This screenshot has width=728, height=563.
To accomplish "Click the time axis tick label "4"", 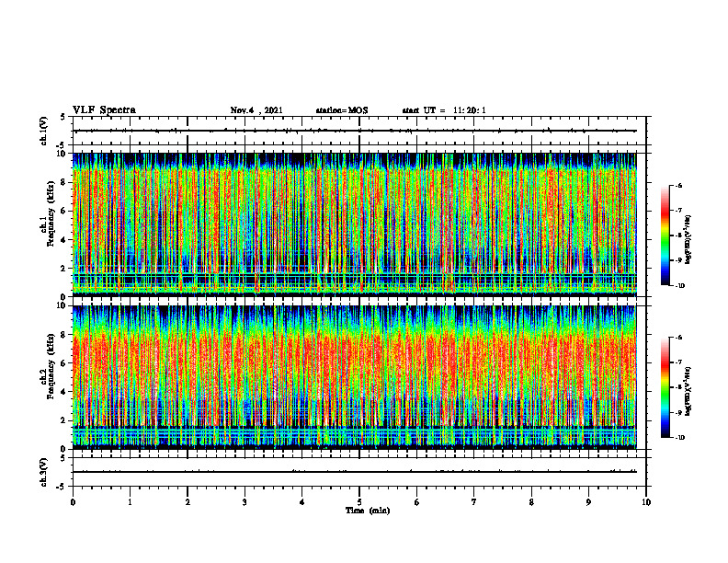I will pyautogui.click(x=302, y=502).
